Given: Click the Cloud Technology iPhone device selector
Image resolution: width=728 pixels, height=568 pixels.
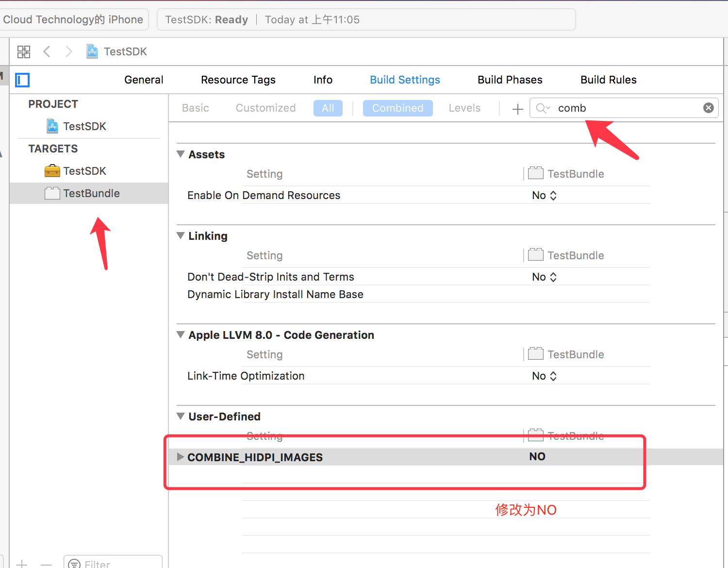Looking at the screenshot, I should tap(74, 19).
